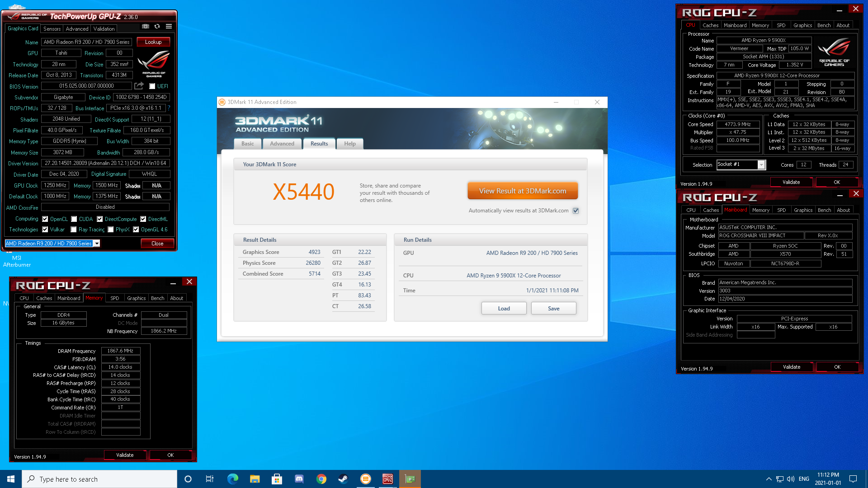Open Caches tab in top CPU-Z window
The width and height of the screenshot is (868, 488).
tap(710, 25)
